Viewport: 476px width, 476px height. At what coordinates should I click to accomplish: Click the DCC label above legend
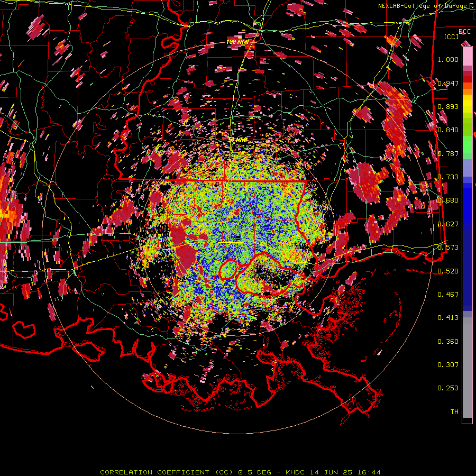click(x=465, y=32)
